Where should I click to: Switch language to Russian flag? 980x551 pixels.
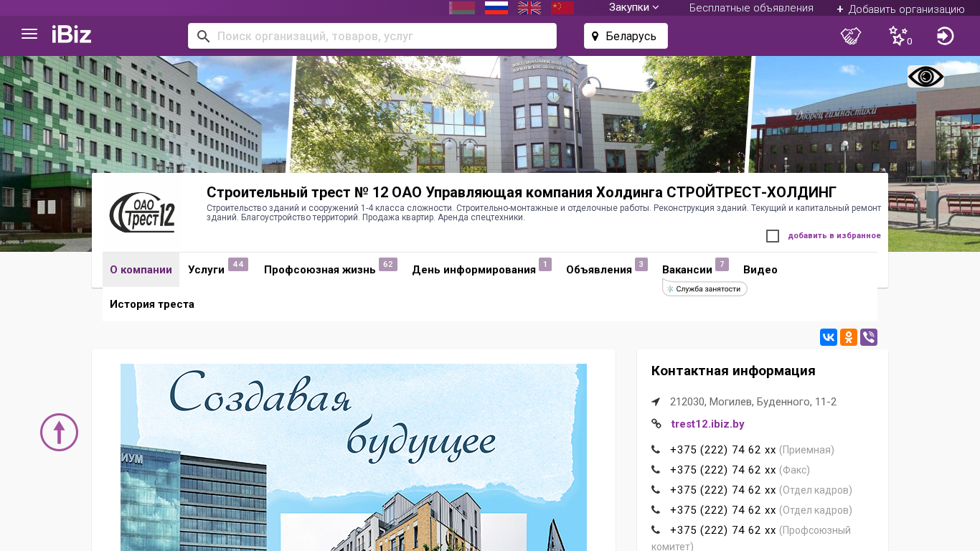pos(496,8)
